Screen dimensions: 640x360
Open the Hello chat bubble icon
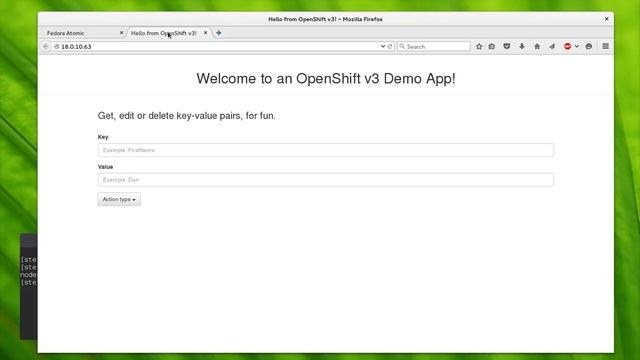click(x=589, y=47)
